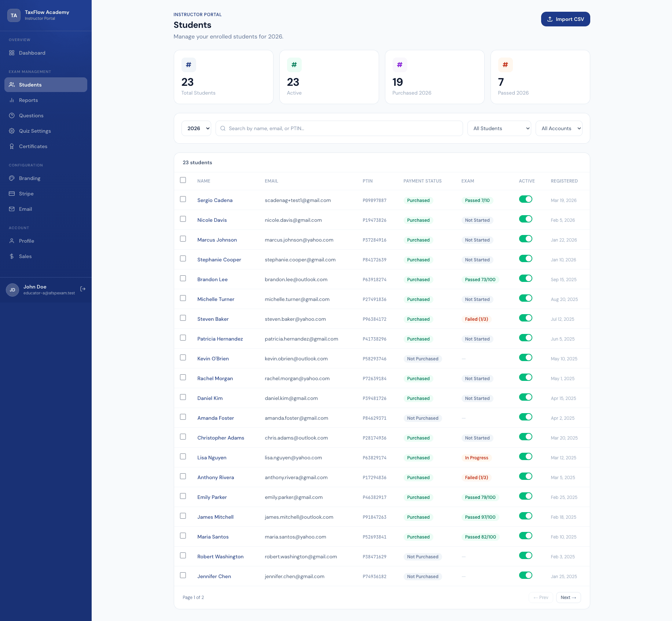Click the logout icon next to John Doe
The image size is (672, 621).
(82, 289)
